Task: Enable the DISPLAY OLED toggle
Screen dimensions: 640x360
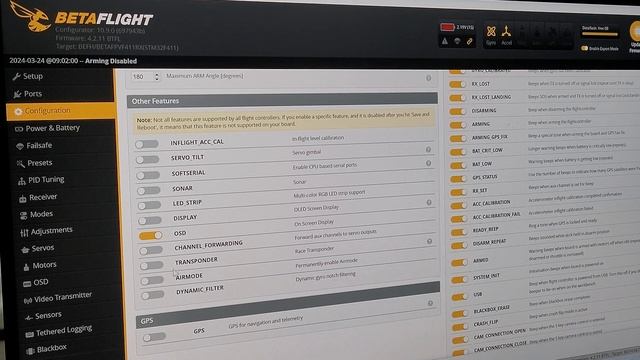Action: pos(150,221)
